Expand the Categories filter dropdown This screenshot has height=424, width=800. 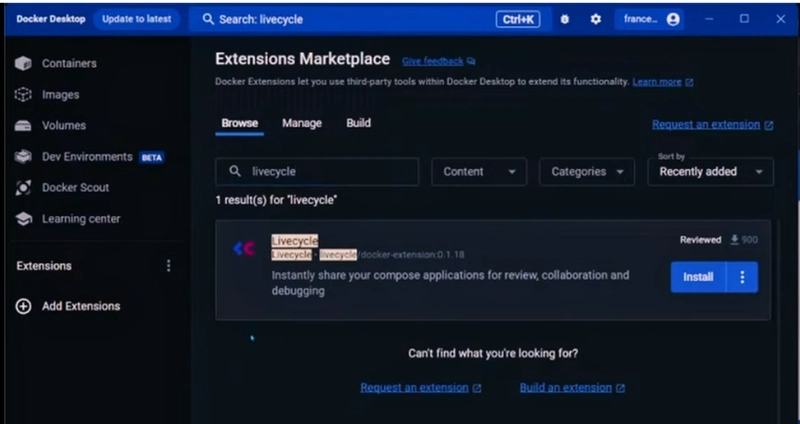pos(587,171)
